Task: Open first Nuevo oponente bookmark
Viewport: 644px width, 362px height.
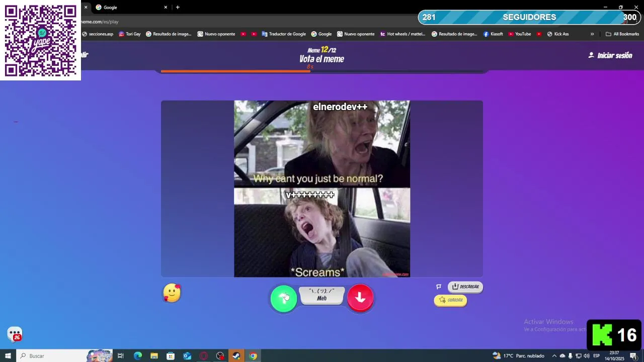Action: pos(216,34)
